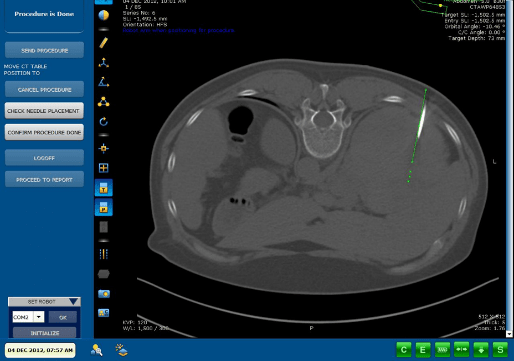Click the green down arrow button
Viewport: 514px width, 361px height.
click(x=481, y=350)
